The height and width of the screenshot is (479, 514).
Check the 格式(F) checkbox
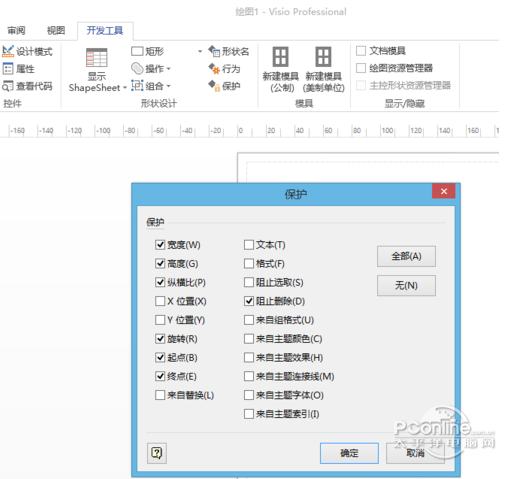(x=249, y=263)
